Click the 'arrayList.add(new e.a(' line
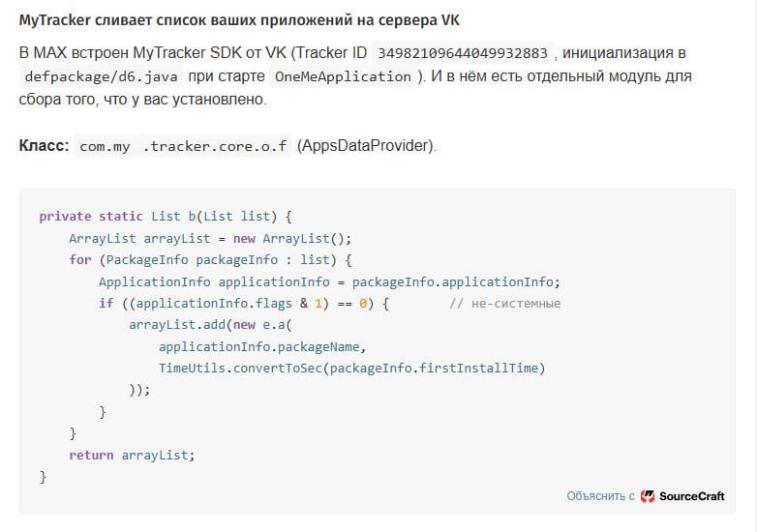Viewport: 757px width, 532px height. click(x=210, y=325)
